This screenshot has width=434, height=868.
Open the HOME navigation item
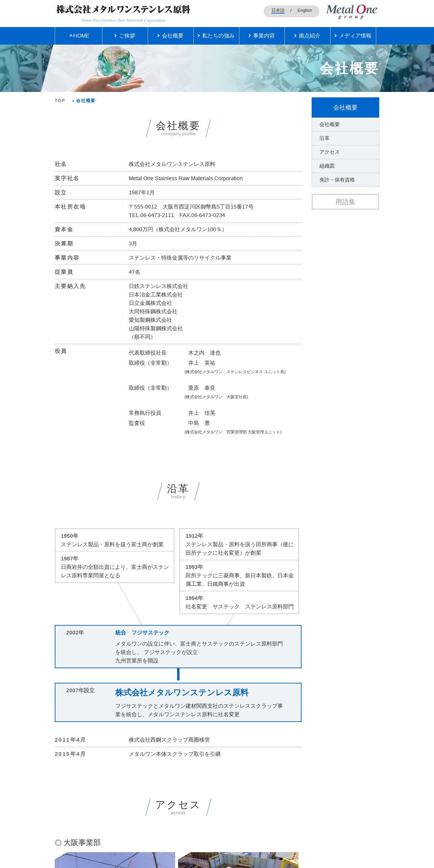click(x=78, y=36)
